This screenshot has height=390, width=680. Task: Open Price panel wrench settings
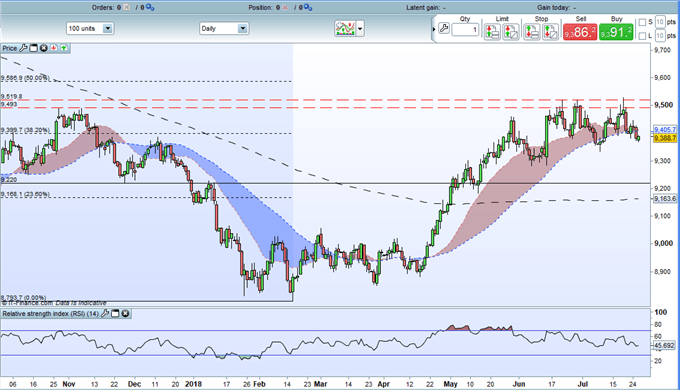(x=23, y=48)
